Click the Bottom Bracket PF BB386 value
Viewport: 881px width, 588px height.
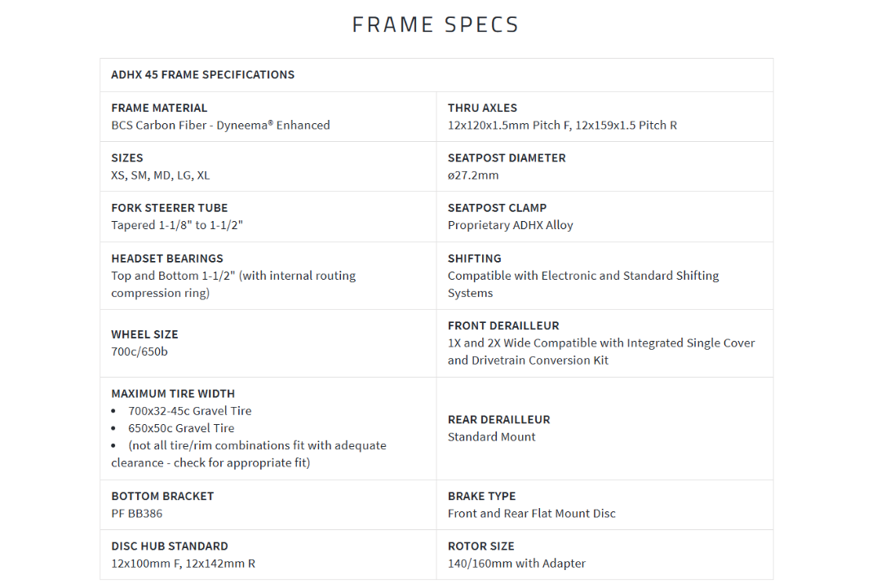[x=137, y=514]
